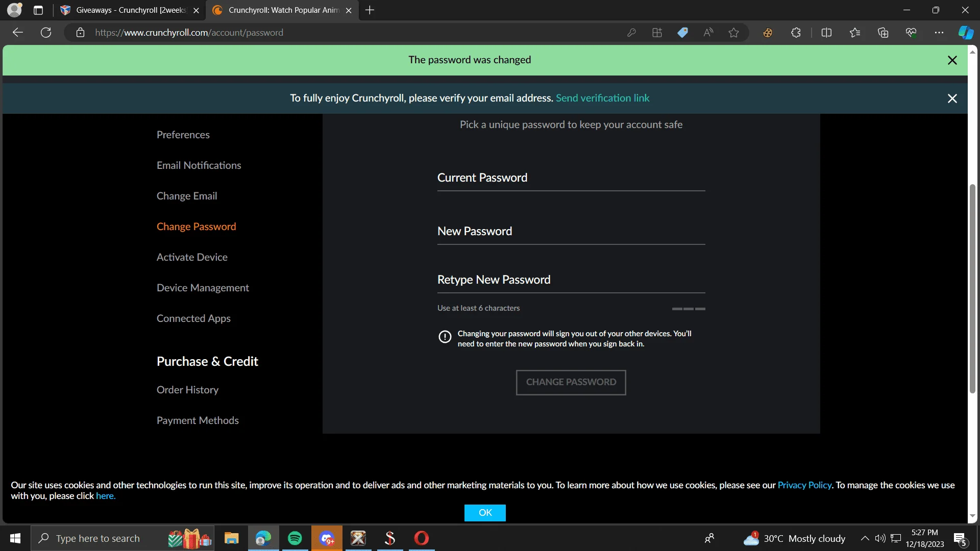Go to Change Email page
980x551 pixels.
coord(187,196)
